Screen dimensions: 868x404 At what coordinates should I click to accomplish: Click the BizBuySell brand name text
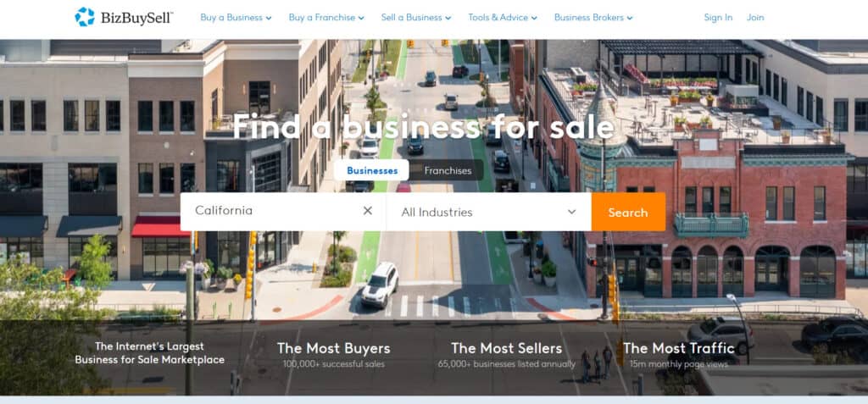tap(136, 19)
